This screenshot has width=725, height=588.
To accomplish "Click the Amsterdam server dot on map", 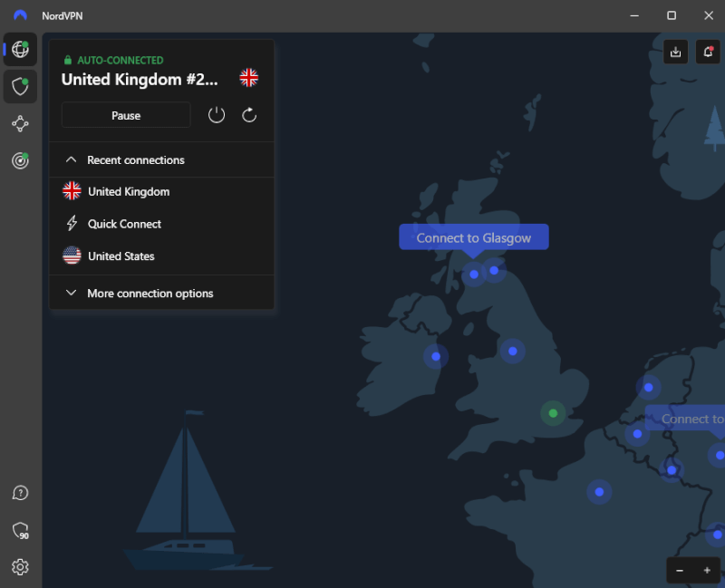I will 649,388.
